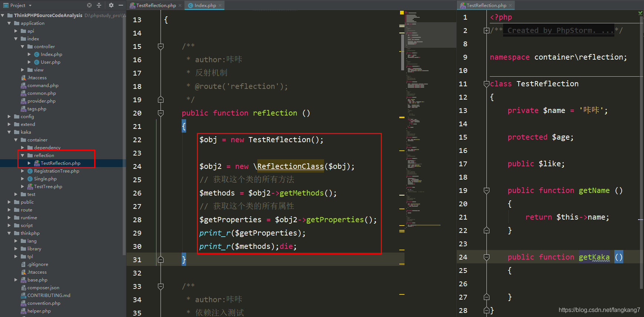644x317 pixels.
Task: Open the Project view dropdown
Action: (x=21, y=6)
